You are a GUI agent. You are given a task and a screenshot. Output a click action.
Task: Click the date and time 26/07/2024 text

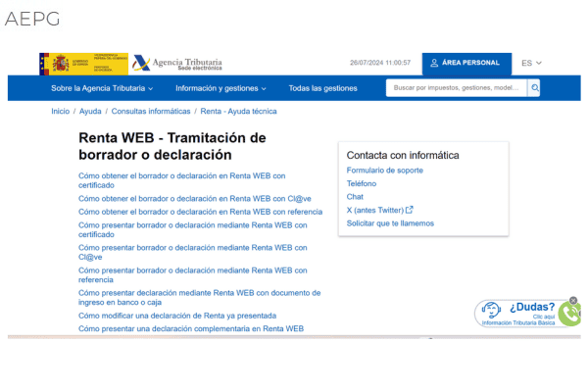click(380, 63)
